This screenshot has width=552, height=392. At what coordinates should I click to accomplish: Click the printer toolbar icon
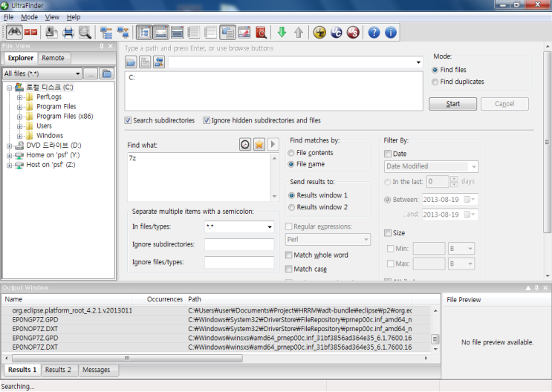[x=68, y=33]
